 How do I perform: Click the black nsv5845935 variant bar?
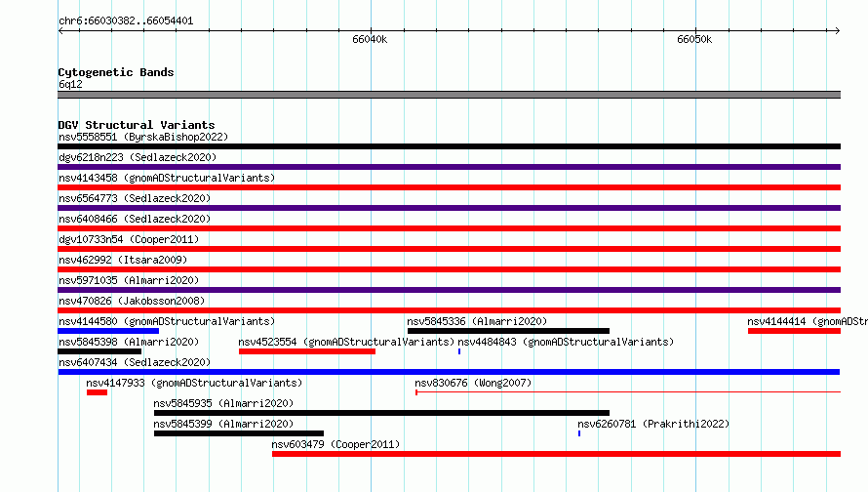(x=381, y=413)
